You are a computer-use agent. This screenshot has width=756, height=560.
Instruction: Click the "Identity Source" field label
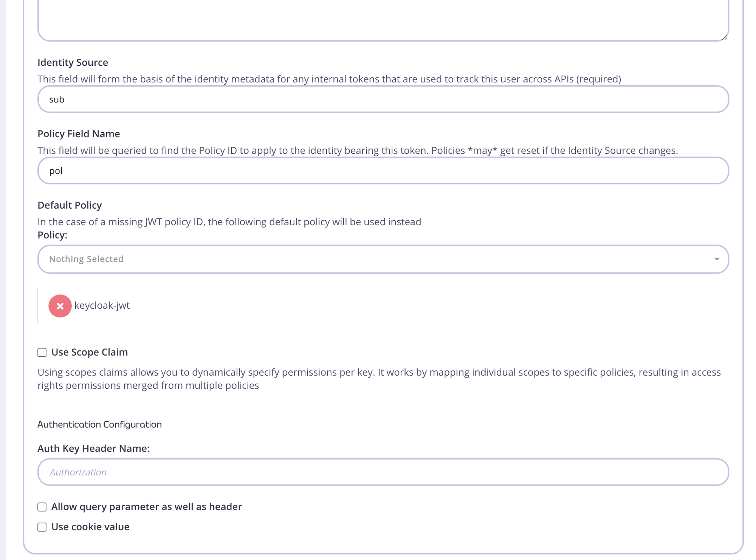coord(73,62)
